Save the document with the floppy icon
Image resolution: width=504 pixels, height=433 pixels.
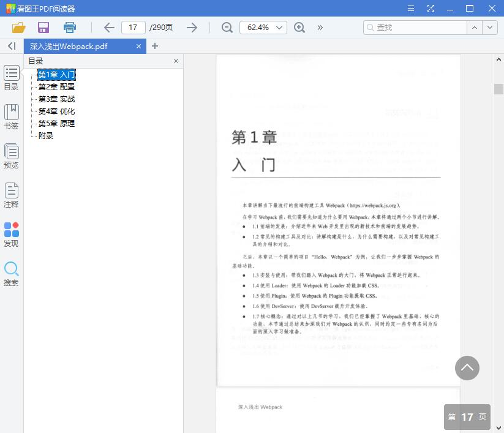pyautogui.click(x=43, y=28)
